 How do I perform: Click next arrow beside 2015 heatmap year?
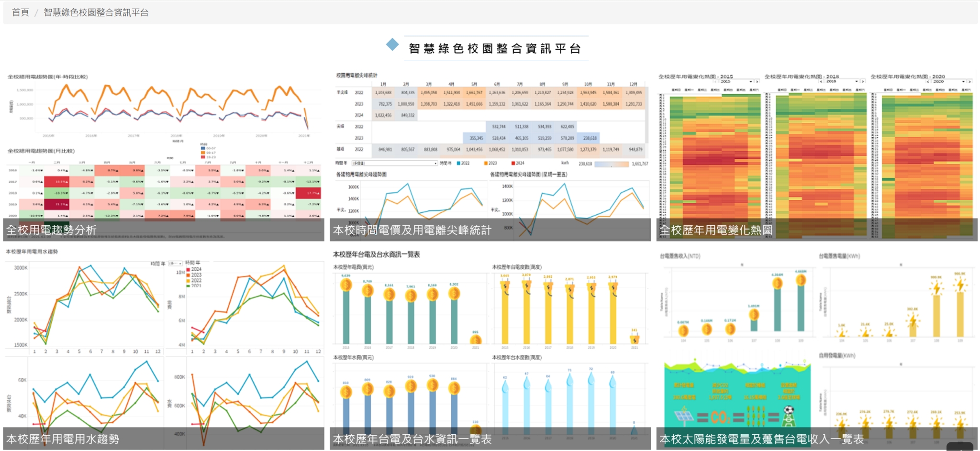point(757,81)
